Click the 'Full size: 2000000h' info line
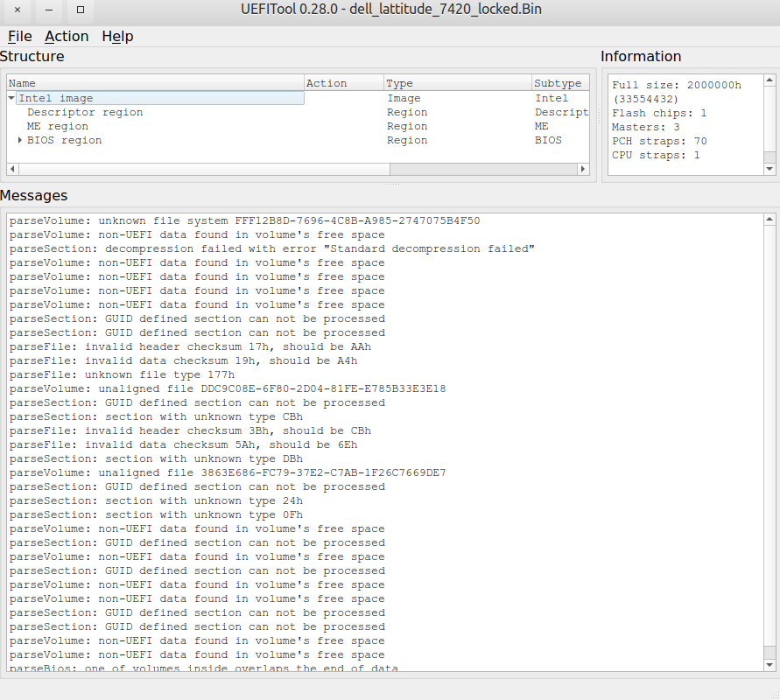The width and height of the screenshot is (780, 700). pos(677,85)
